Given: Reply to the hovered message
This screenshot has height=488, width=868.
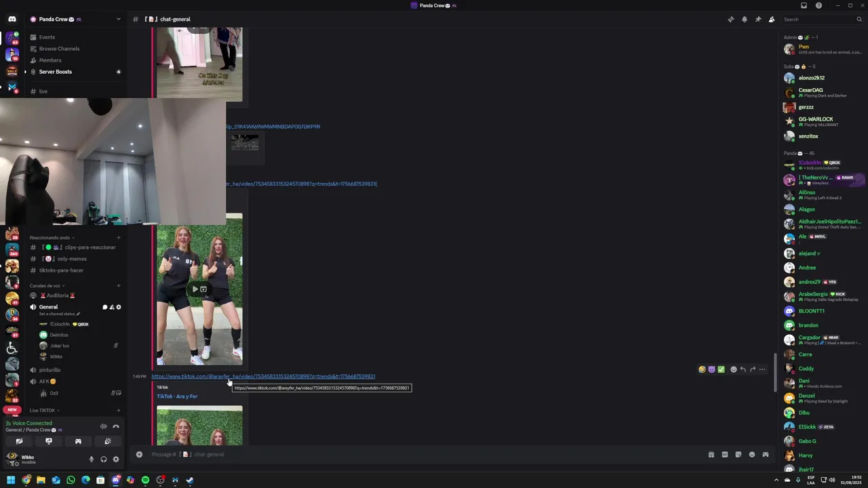Looking at the screenshot, I should tap(743, 369).
